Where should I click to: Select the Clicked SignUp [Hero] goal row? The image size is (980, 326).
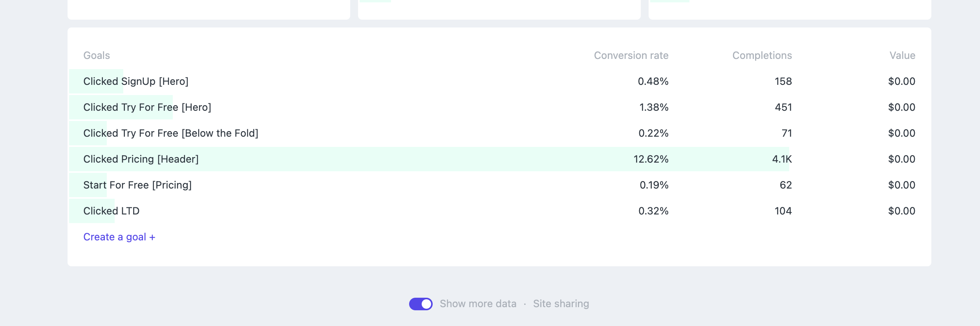136,81
